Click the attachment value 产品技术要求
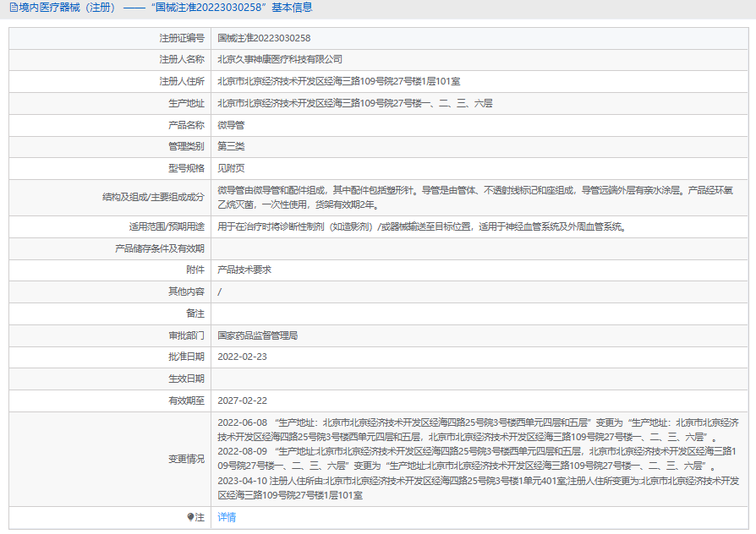756x534 pixels. [244, 270]
